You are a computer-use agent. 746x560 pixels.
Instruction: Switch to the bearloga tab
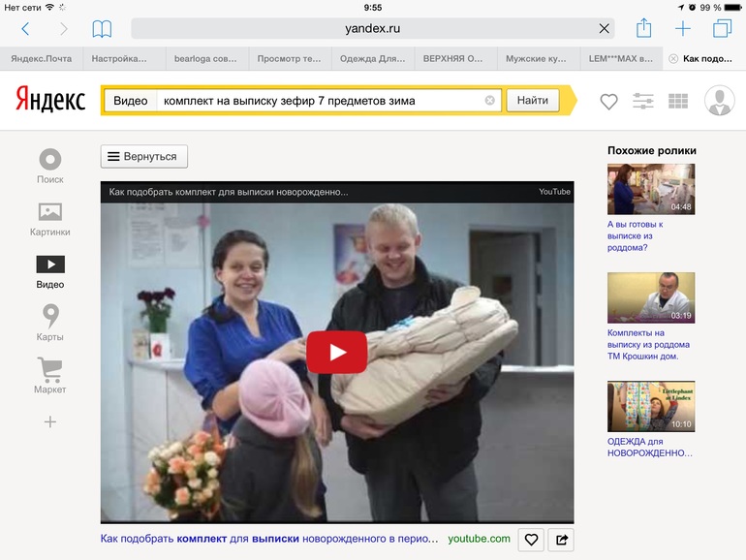coord(205,58)
